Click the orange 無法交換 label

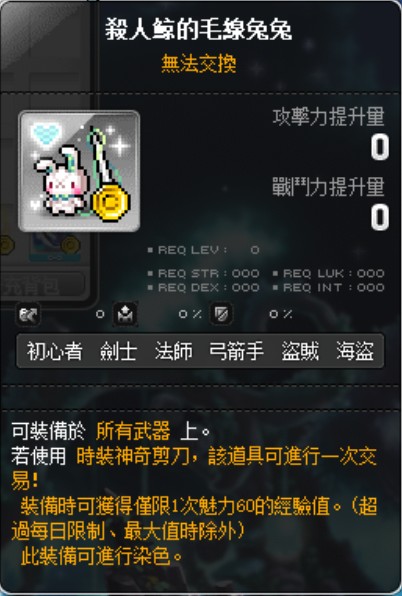[199, 63]
